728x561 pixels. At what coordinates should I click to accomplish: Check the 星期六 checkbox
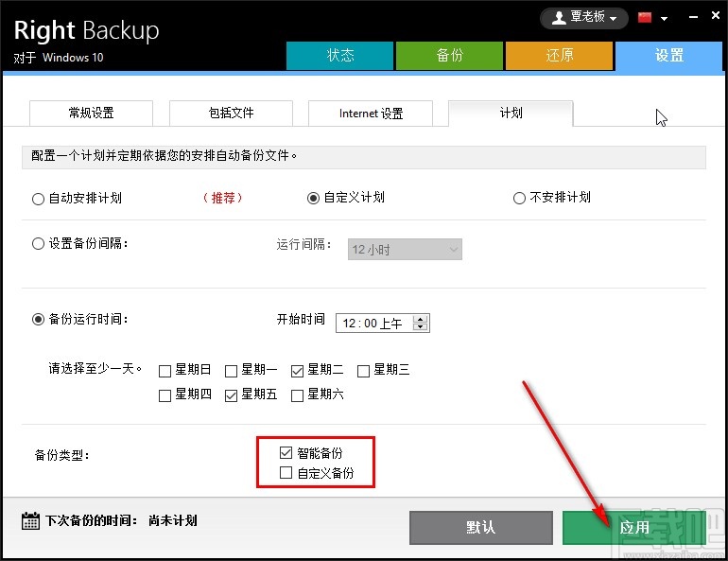click(x=297, y=395)
